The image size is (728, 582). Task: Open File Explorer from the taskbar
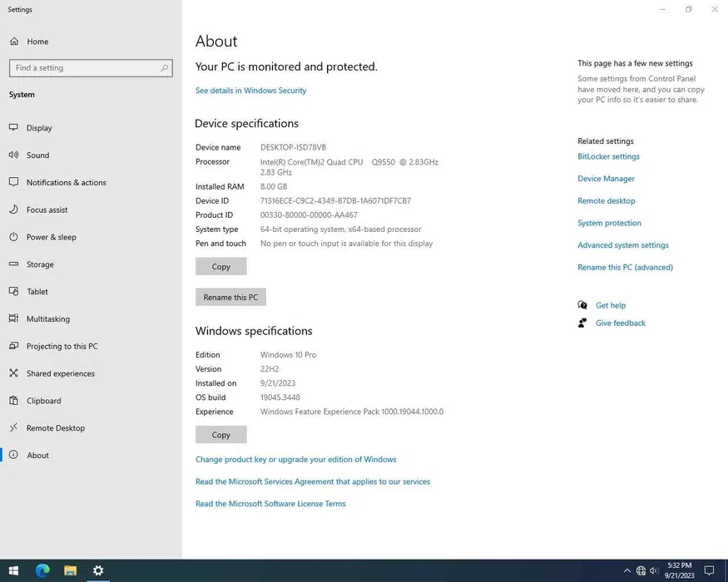[70, 570]
